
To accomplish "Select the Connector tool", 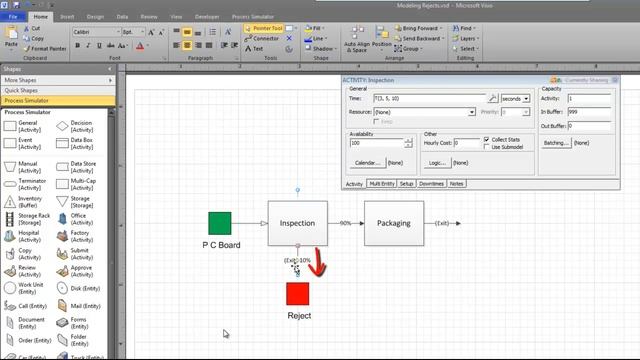I will click(x=262, y=38).
